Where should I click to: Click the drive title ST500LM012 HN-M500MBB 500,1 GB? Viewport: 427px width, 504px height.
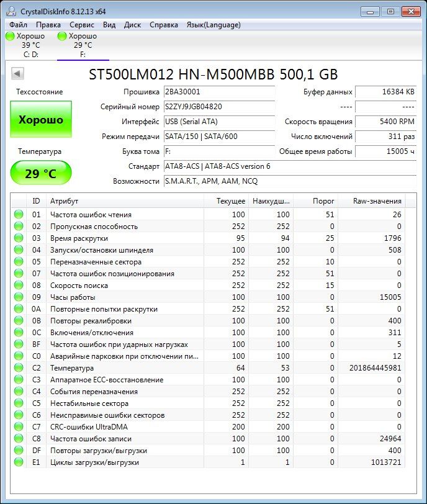(x=213, y=74)
